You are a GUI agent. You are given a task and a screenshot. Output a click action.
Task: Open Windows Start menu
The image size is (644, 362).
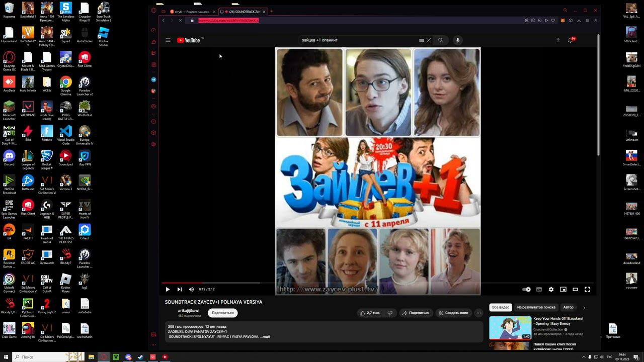[6, 357]
